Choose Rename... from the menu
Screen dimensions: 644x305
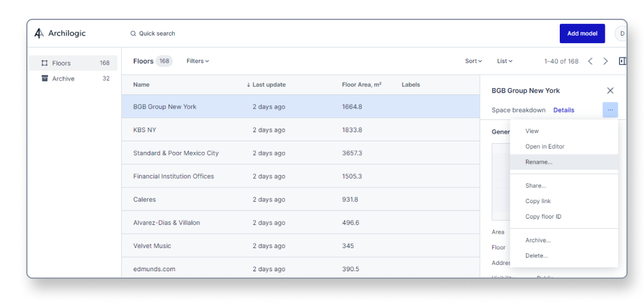click(x=564, y=162)
